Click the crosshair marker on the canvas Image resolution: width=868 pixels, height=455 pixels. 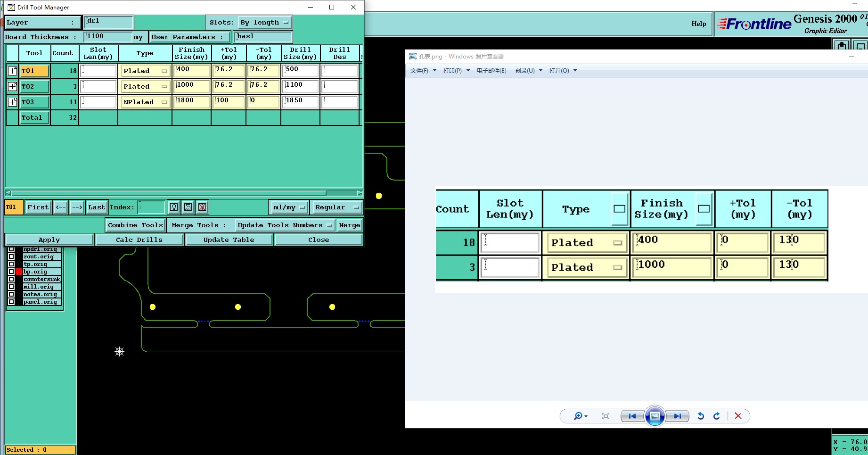[x=119, y=351]
